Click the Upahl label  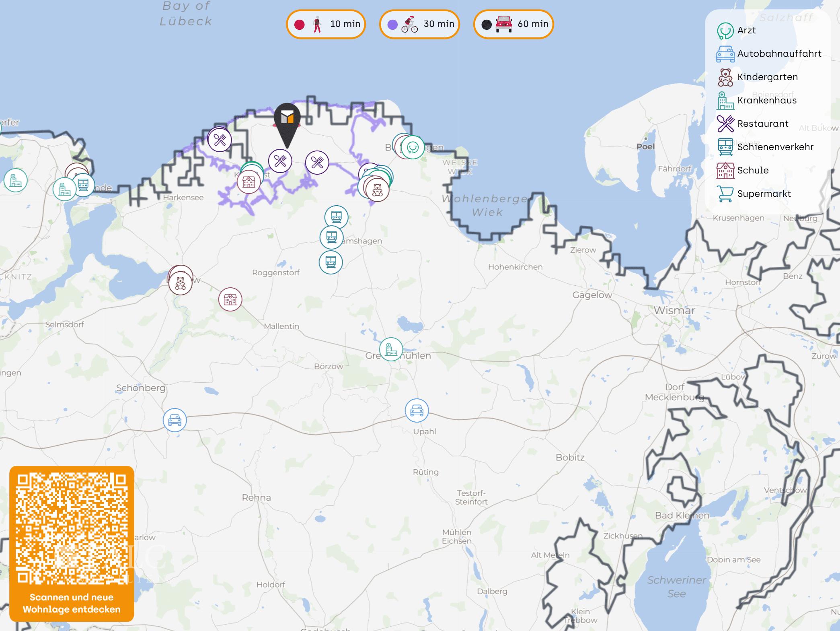tap(425, 431)
